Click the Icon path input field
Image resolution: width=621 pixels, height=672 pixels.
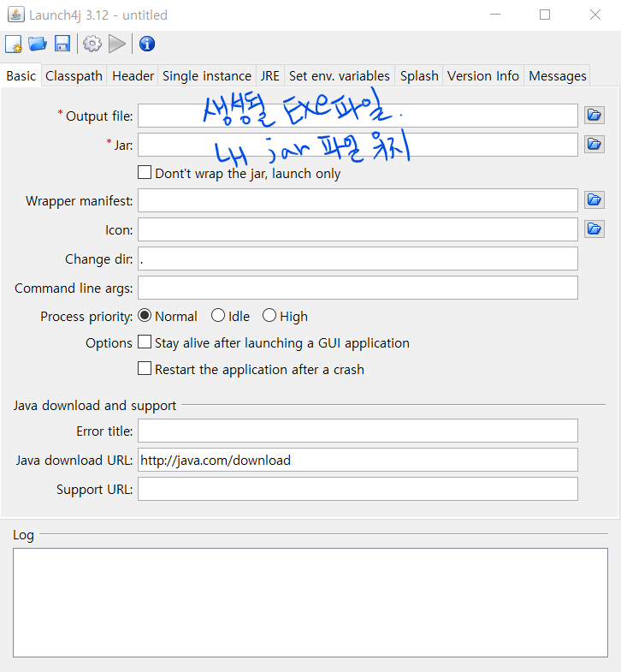358,229
